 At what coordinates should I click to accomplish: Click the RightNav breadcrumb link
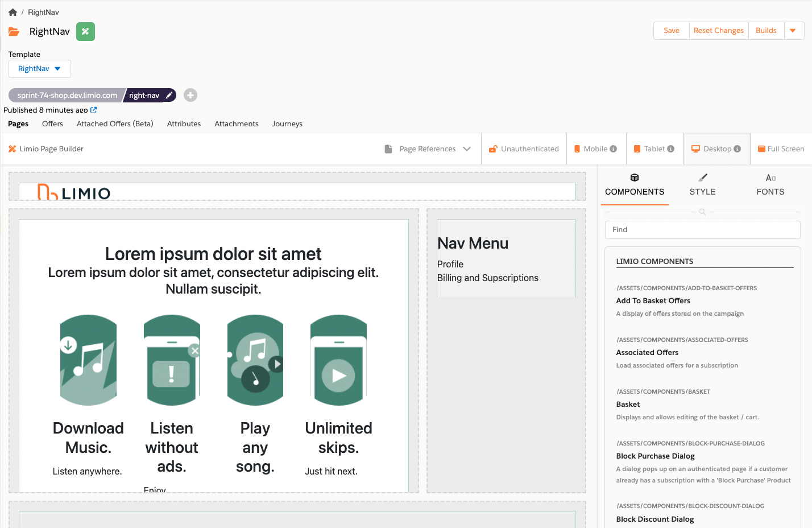43,12
